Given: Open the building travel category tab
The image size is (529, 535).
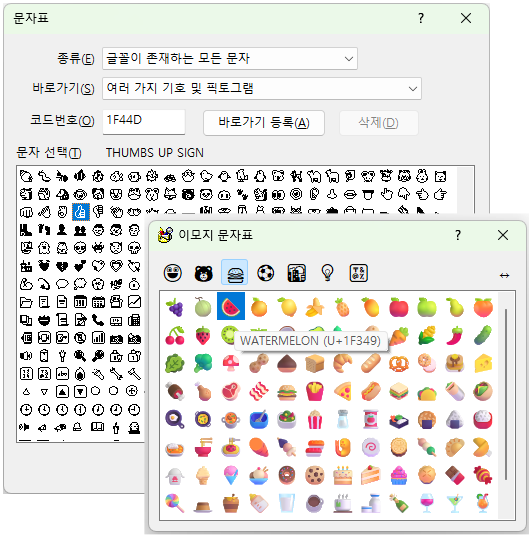Looking at the screenshot, I should pyautogui.click(x=297, y=273).
